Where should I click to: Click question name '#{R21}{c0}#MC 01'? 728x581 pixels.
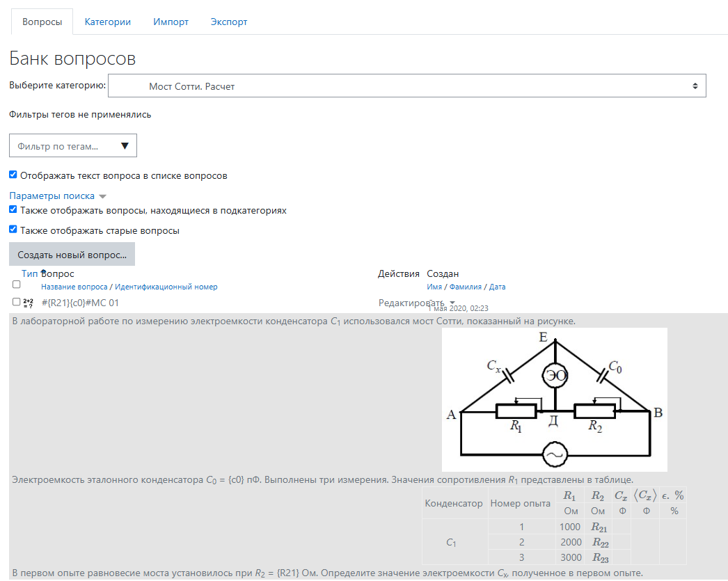pos(80,303)
